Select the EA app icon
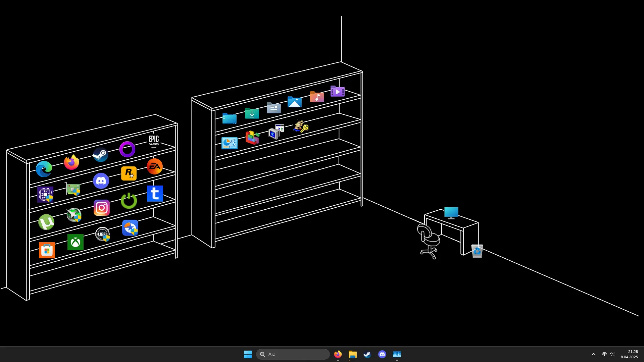 (155, 166)
